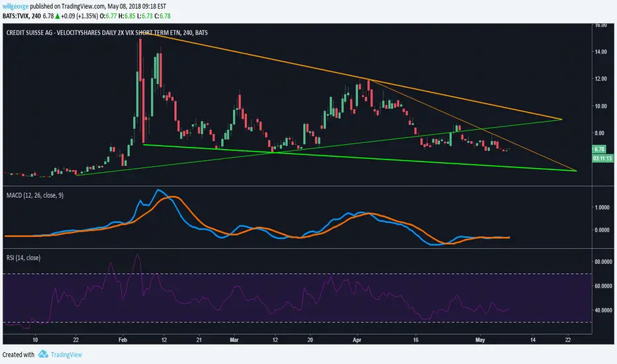This screenshot has width=617, height=364.
Task: Open the willgeorge author link
Action: point(16,7)
